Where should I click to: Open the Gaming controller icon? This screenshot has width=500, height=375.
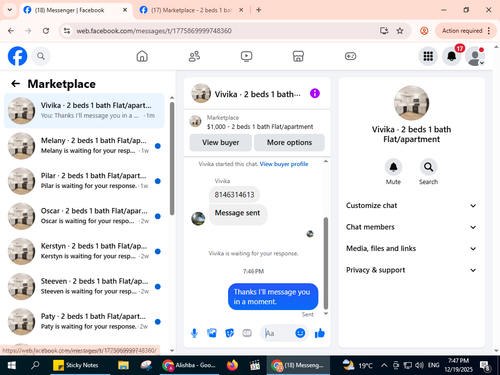pos(350,56)
